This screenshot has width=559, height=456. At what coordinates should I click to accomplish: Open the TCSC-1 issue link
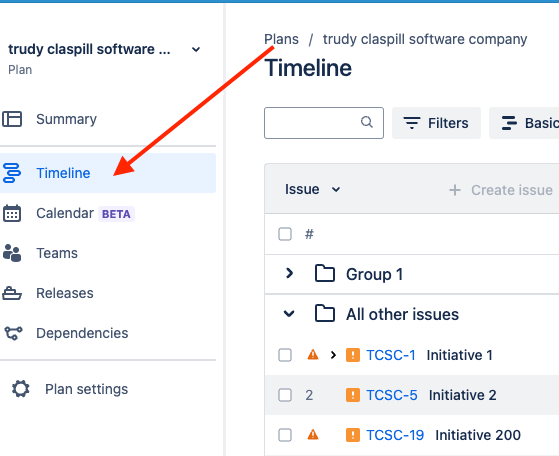[391, 355]
